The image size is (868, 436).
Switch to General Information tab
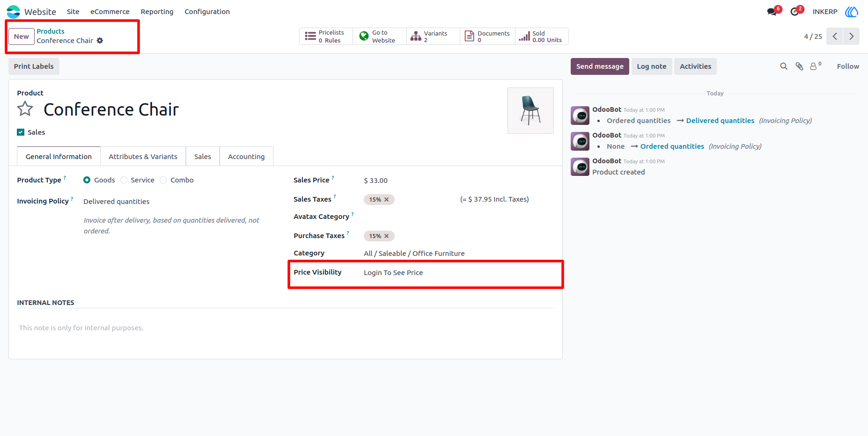[x=59, y=157]
